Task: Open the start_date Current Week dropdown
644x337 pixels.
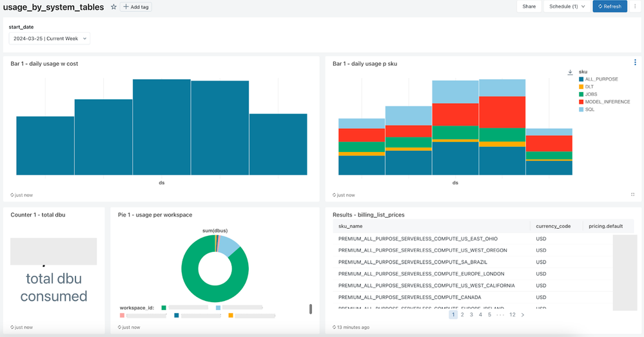Action: (x=50, y=39)
